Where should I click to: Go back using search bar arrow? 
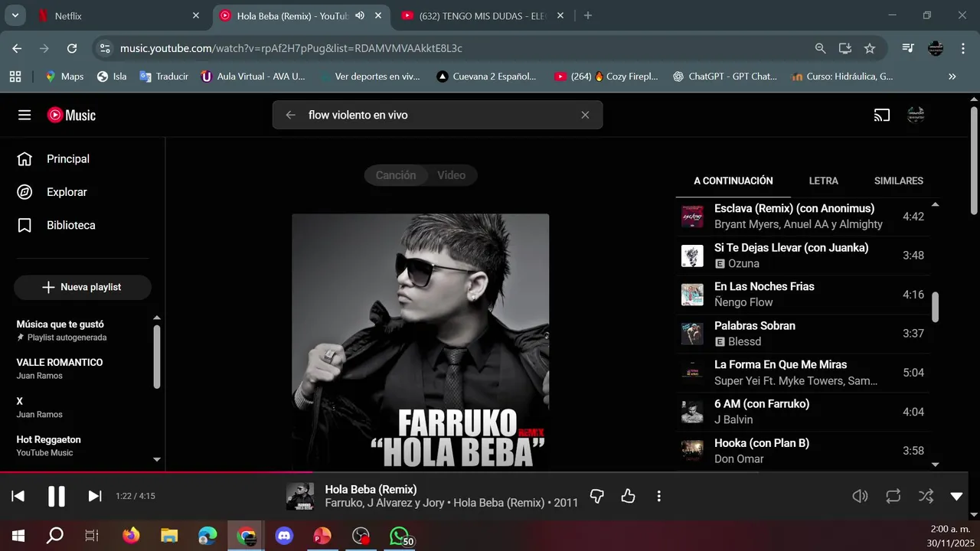coord(290,115)
